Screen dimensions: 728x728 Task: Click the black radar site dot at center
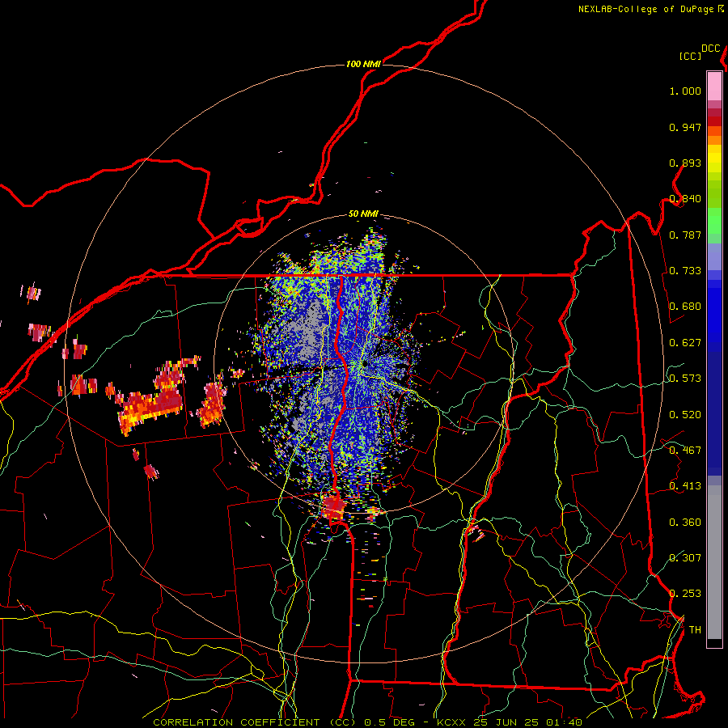366,365
